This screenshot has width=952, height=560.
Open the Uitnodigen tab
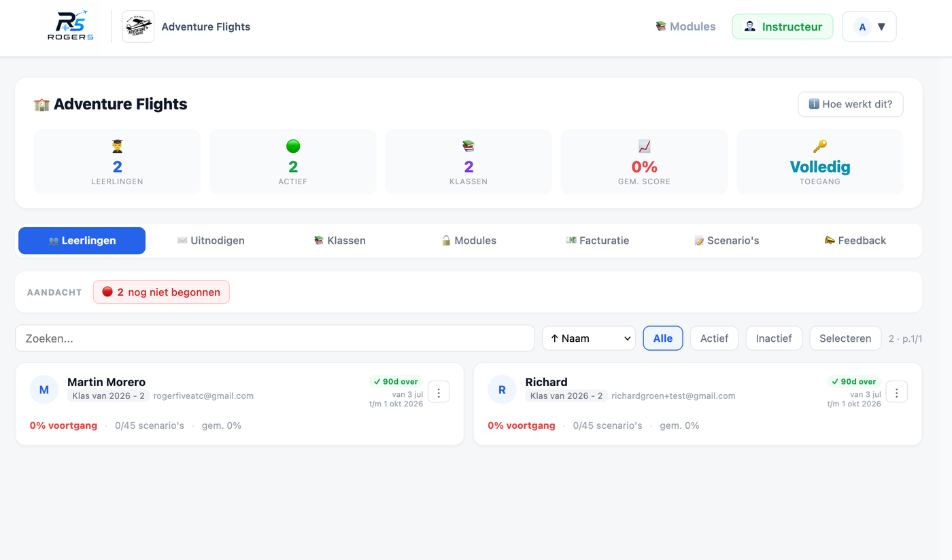point(211,241)
